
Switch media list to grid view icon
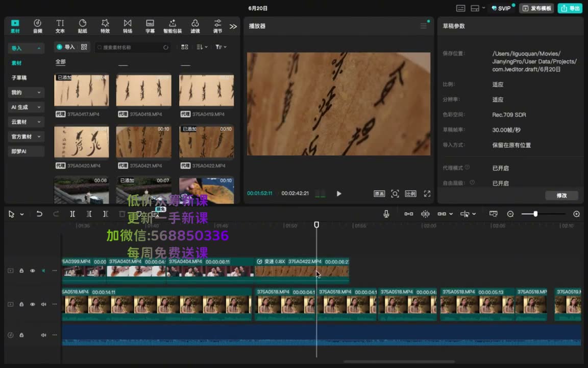click(184, 47)
